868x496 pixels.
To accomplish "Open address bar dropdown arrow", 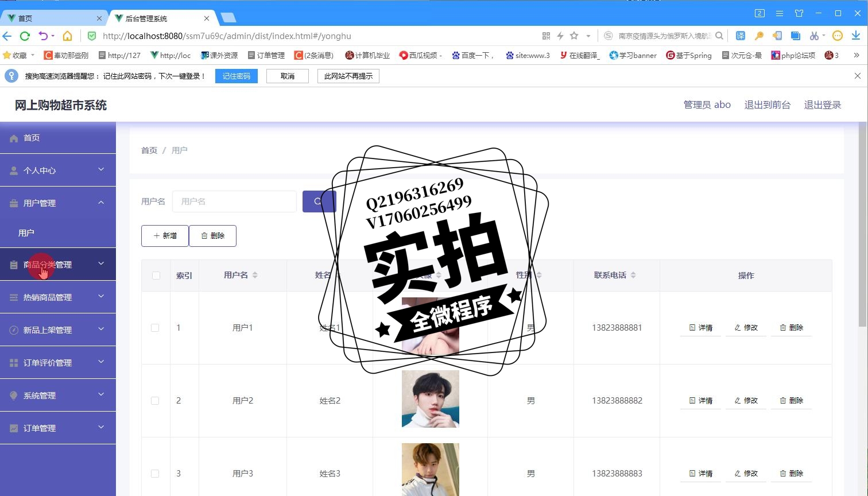I will click(x=588, y=36).
